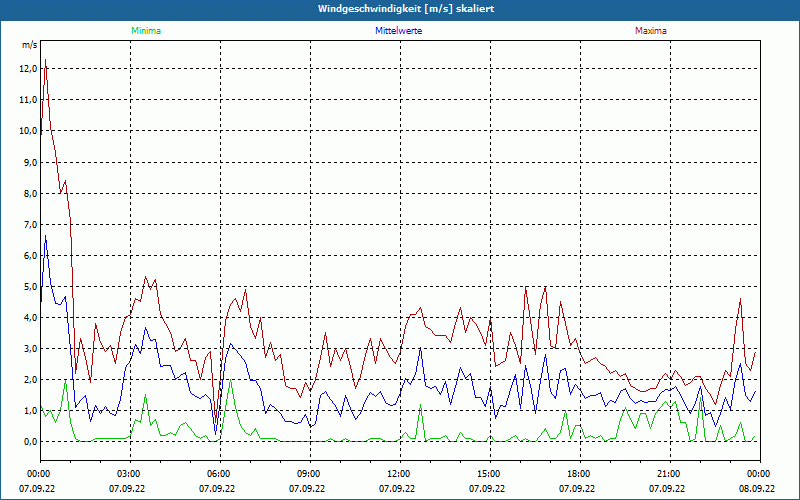This screenshot has height=500, width=800.
Task: Pick the 21:00 time label on x-axis
Action: [668, 473]
